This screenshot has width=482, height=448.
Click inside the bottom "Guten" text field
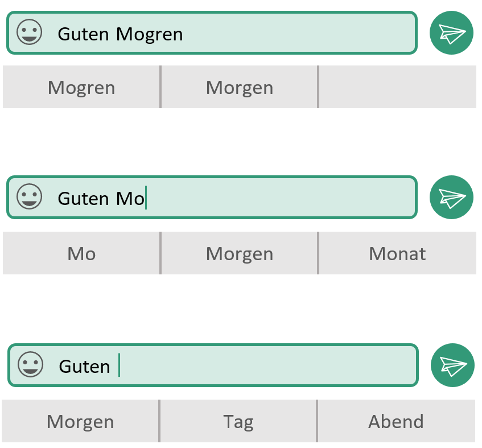tap(213, 365)
